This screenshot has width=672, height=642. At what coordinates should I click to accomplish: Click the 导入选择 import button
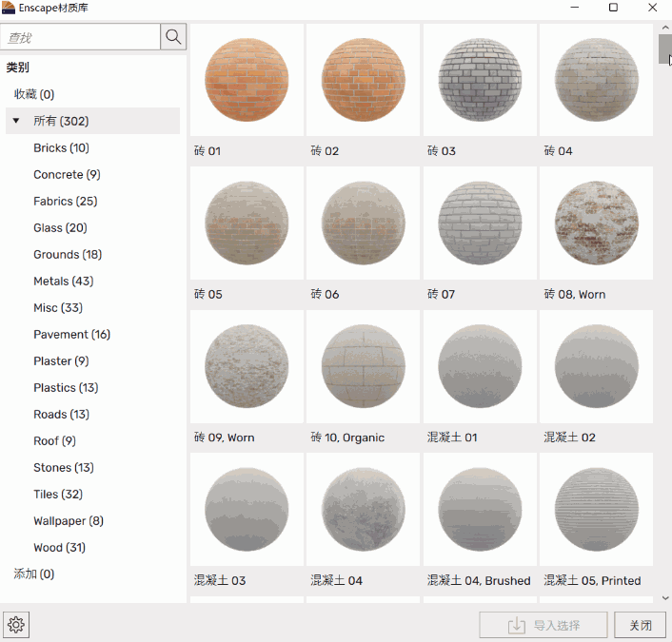coord(544,625)
